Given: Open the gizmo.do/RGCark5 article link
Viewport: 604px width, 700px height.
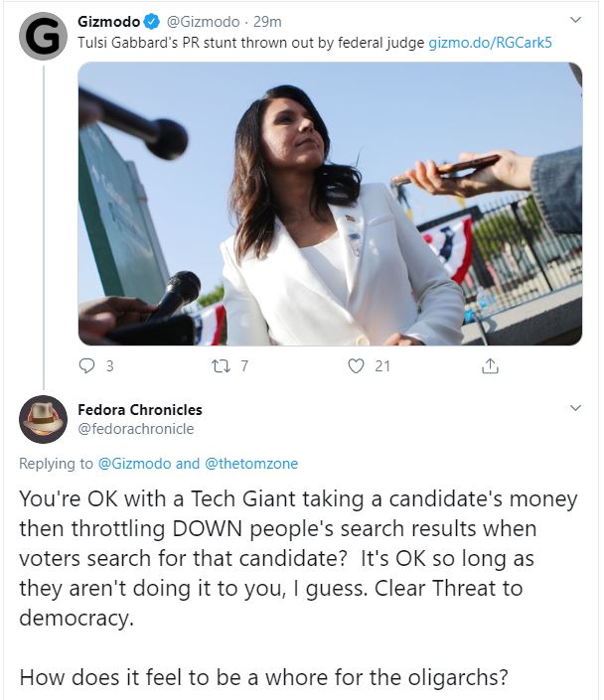Looking at the screenshot, I should click(479, 43).
